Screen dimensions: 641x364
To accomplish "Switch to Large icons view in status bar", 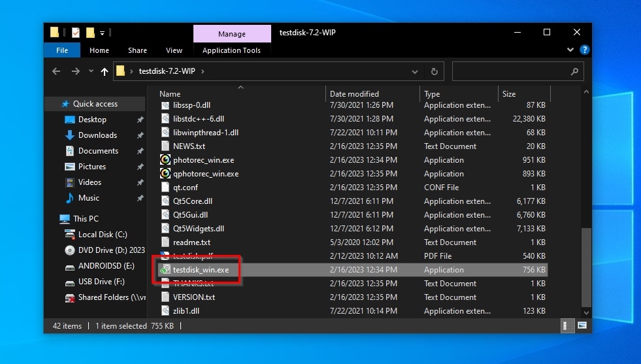I will point(582,325).
